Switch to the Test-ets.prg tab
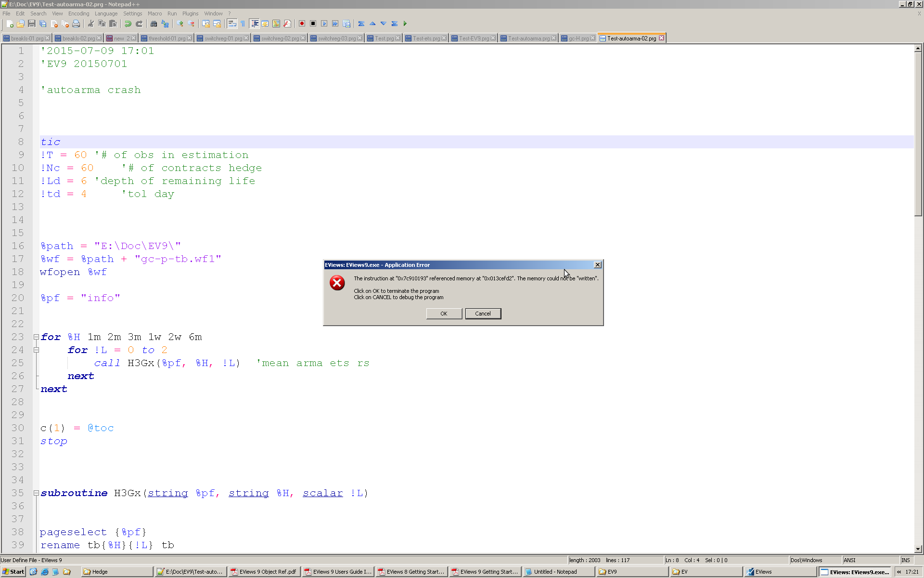 coord(425,39)
